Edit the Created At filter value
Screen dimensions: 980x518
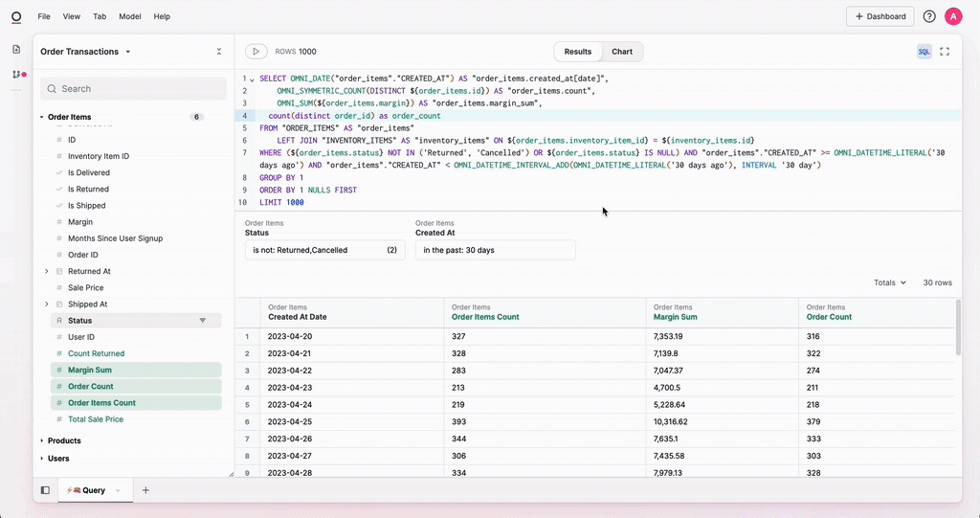[496, 250]
